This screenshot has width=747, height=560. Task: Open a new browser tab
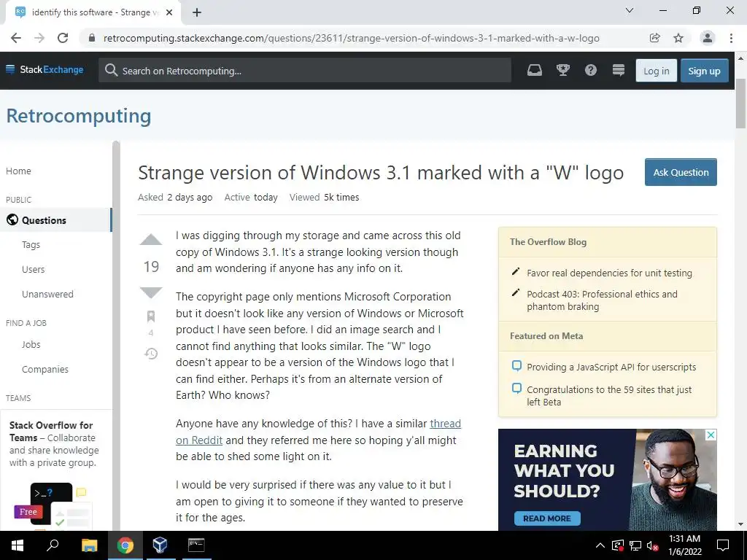[x=197, y=12]
